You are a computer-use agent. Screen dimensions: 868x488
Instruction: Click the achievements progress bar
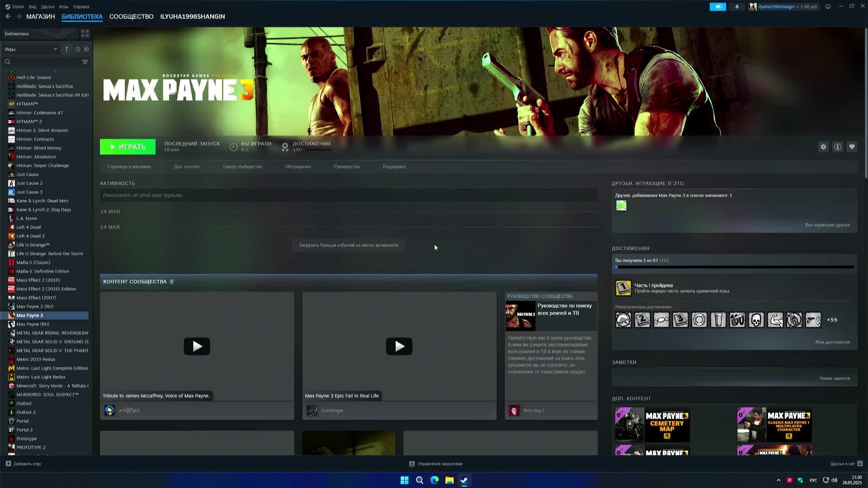point(735,267)
